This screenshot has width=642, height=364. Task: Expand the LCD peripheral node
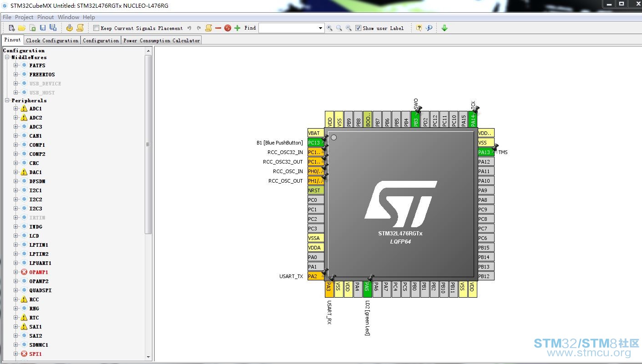click(x=16, y=236)
